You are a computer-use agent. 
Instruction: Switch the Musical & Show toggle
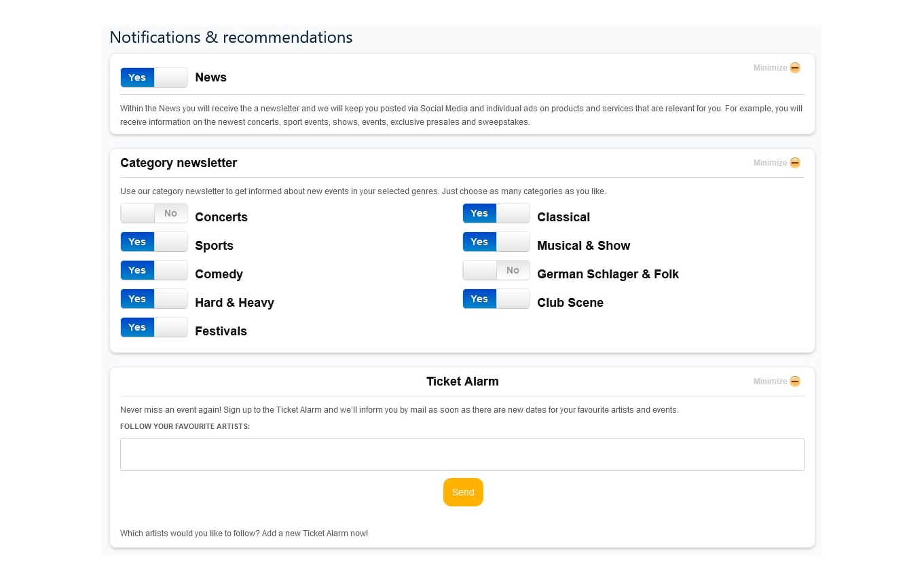coord(496,242)
